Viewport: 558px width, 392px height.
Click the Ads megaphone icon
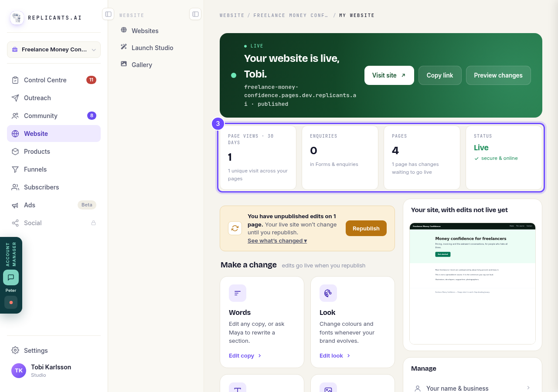[15, 205]
